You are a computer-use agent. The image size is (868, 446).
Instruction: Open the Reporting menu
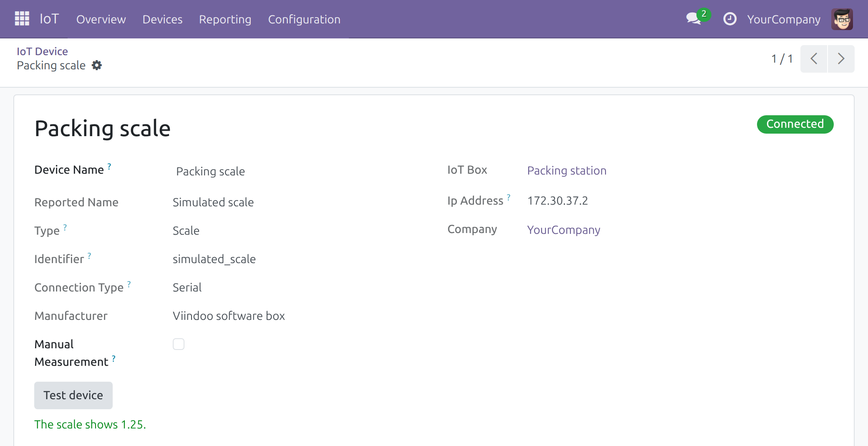tap(225, 19)
